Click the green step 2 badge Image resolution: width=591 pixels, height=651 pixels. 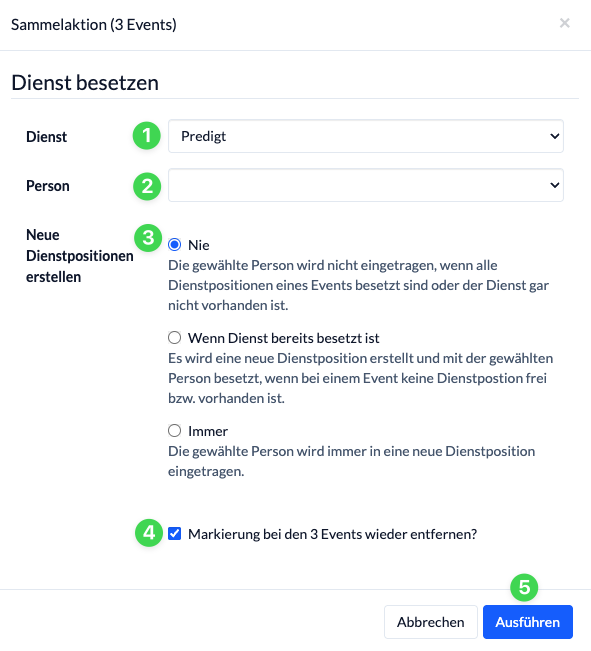click(147, 186)
